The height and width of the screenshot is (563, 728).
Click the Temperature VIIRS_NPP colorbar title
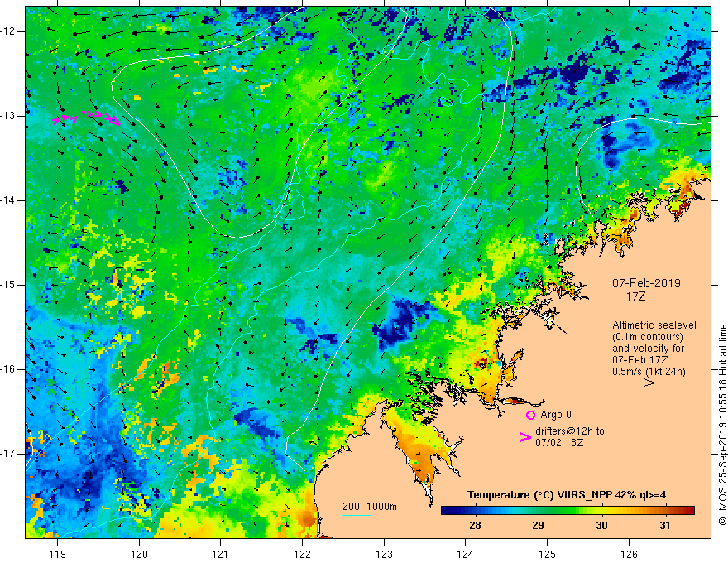tap(567, 495)
